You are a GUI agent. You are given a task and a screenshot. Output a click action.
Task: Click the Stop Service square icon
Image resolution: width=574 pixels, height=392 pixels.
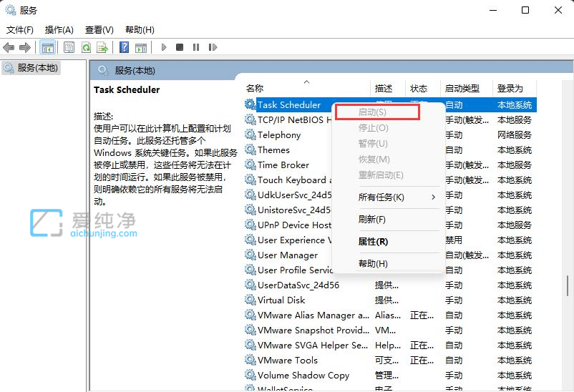(180, 47)
